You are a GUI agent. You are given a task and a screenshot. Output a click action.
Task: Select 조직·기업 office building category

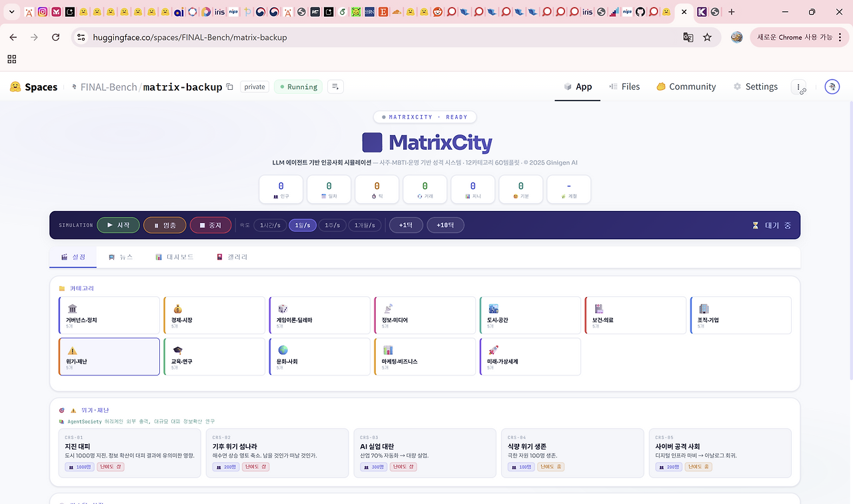pyautogui.click(x=741, y=315)
